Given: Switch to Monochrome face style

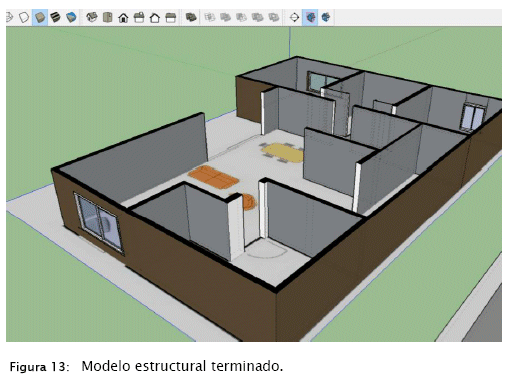Looking at the screenshot, I should click(x=71, y=17).
